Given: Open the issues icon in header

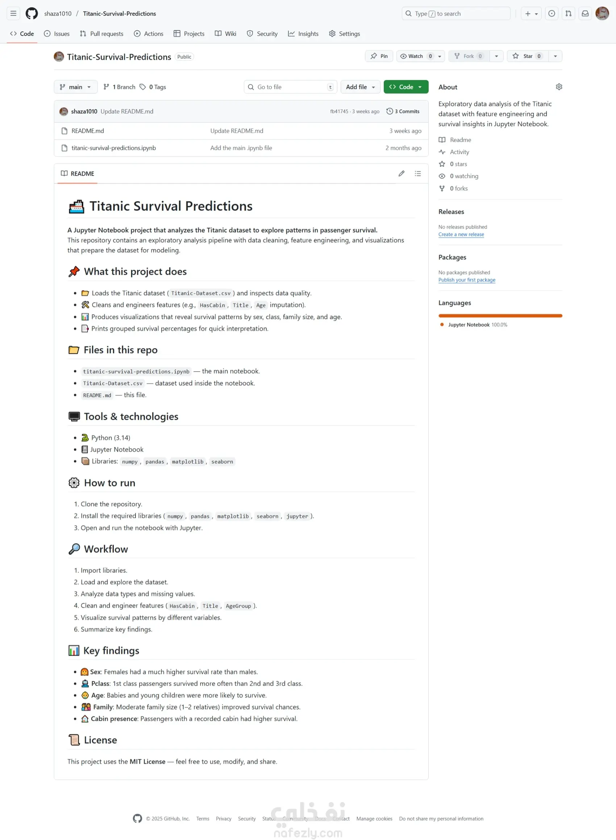Looking at the screenshot, I should [x=552, y=14].
